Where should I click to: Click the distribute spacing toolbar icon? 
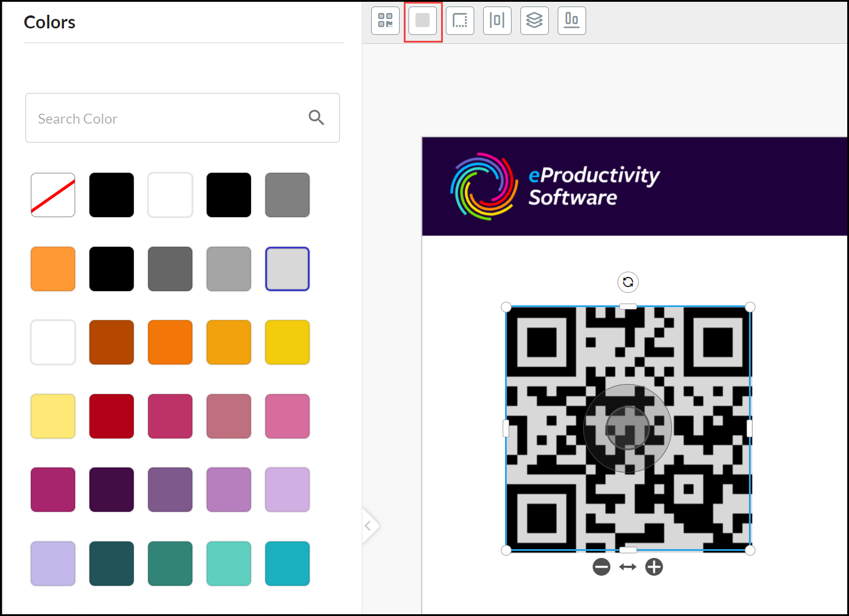497,21
